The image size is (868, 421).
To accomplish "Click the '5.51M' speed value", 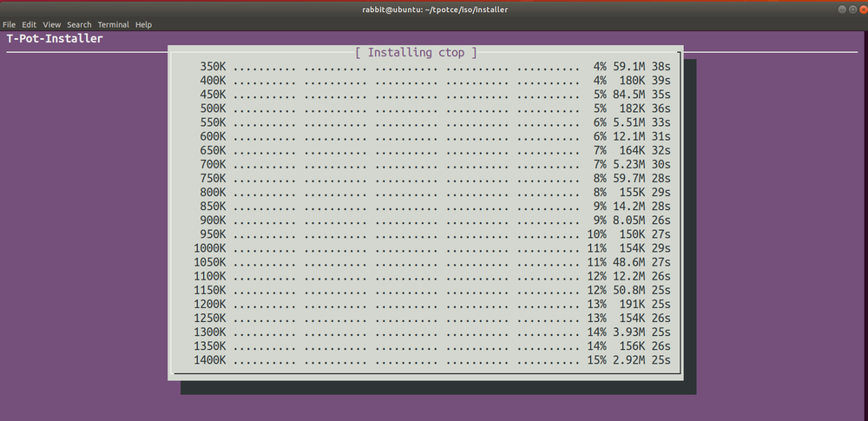I will coord(628,122).
